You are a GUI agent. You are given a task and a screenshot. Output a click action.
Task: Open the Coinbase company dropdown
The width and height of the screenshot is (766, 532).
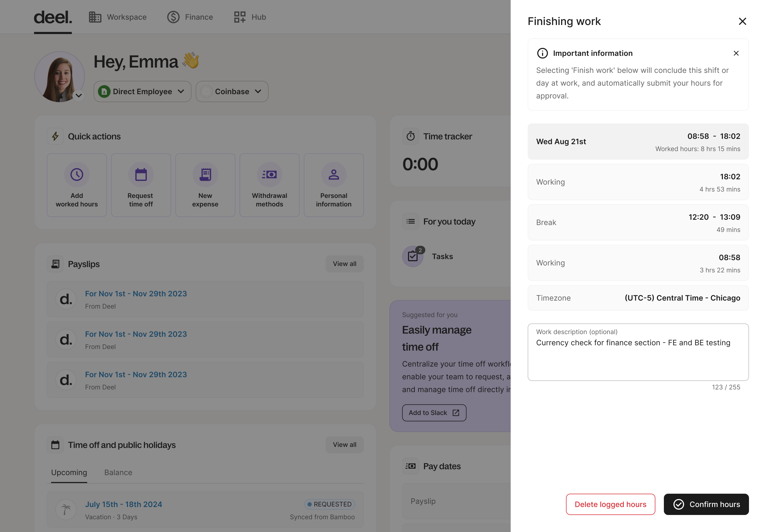[232, 92]
